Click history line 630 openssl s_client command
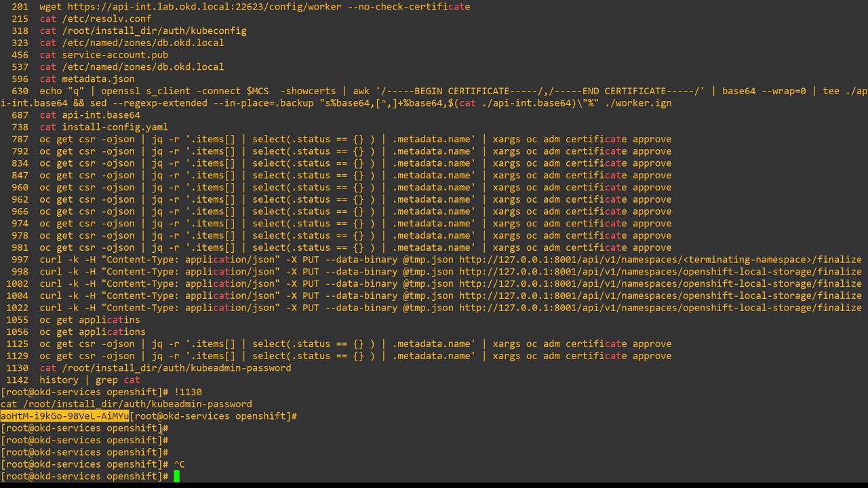The height and width of the screenshot is (488, 868). coord(434,97)
